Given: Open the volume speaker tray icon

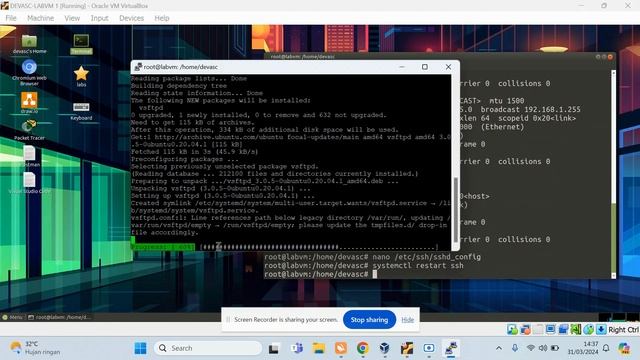Looking at the screenshot, I should 542,348.
